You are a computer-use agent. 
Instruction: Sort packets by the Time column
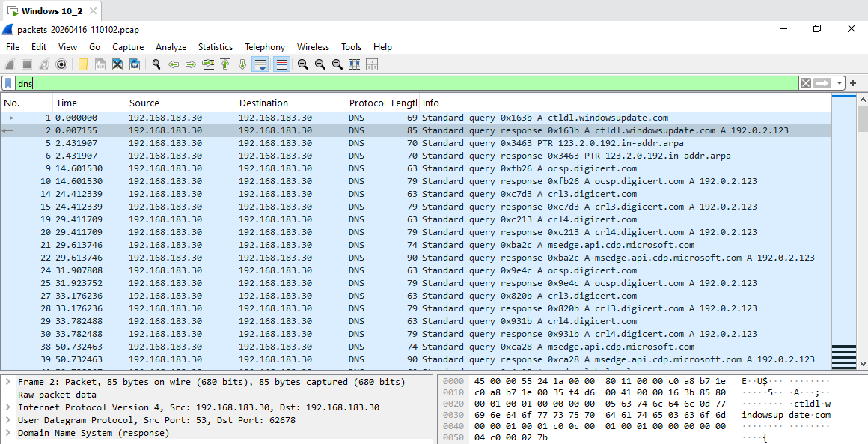click(89, 103)
